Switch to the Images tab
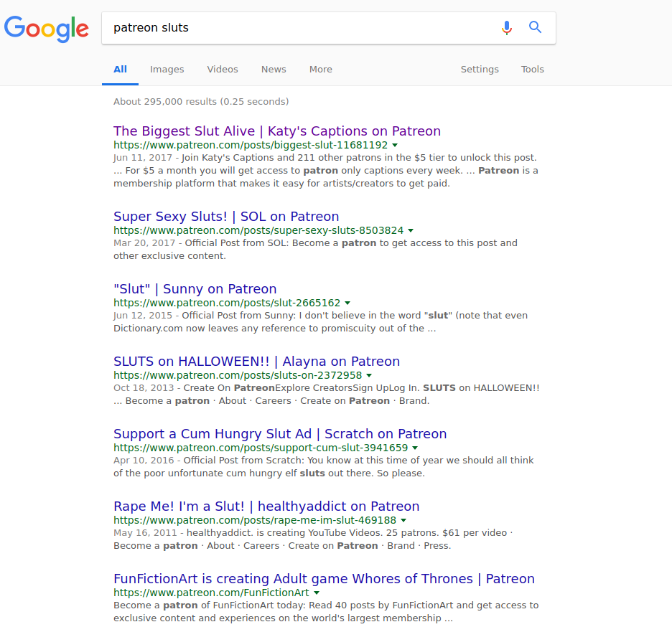The height and width of the screenshot is (627, 672). [167, 70]
